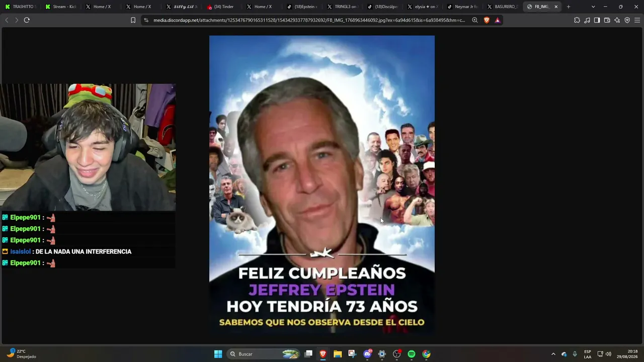Open Task View from the taskbar
Screen dimensions: 644x362
(x=308, y=354)
